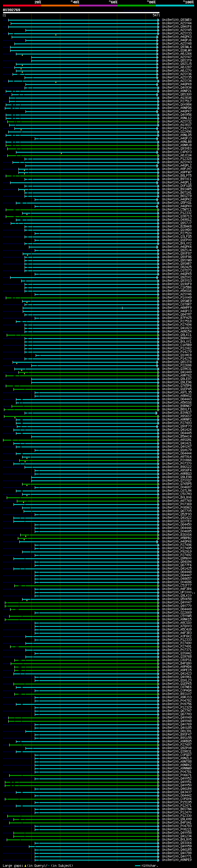Click hit label UniRef100_P20866
Viewport: 197px width, 868px height.
click(176, 460)
